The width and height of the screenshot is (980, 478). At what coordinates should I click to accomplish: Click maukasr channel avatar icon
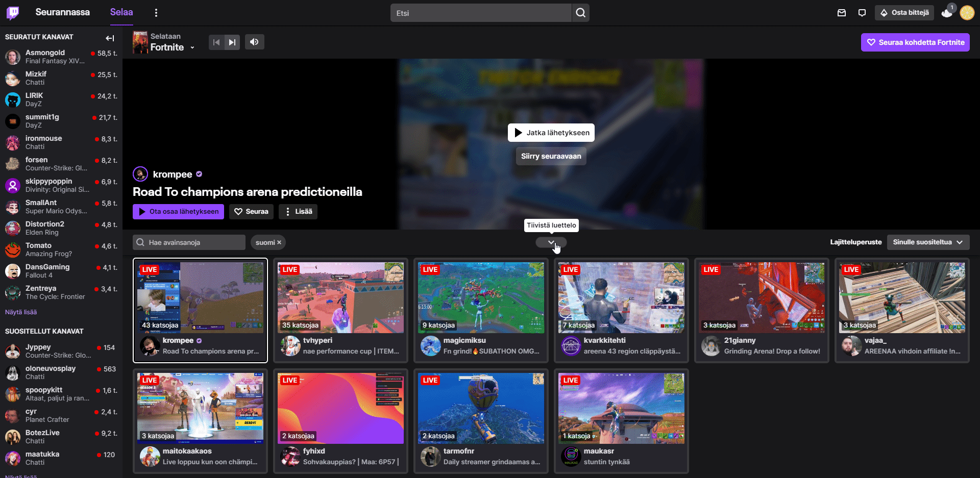tap(571, 457)
